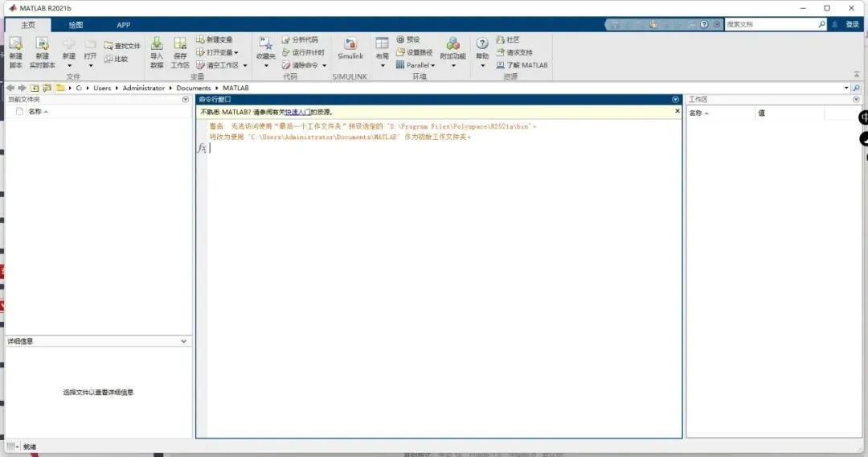Collapse the 详细信息 (Details) panel
Viewport: 868px width, 457px height.
pos(184,341)
